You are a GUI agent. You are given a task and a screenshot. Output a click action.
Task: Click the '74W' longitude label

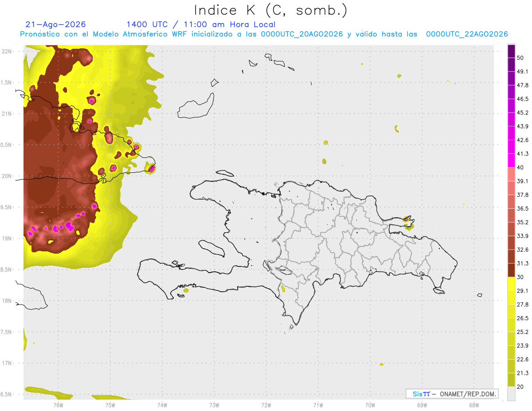point(162,405)
